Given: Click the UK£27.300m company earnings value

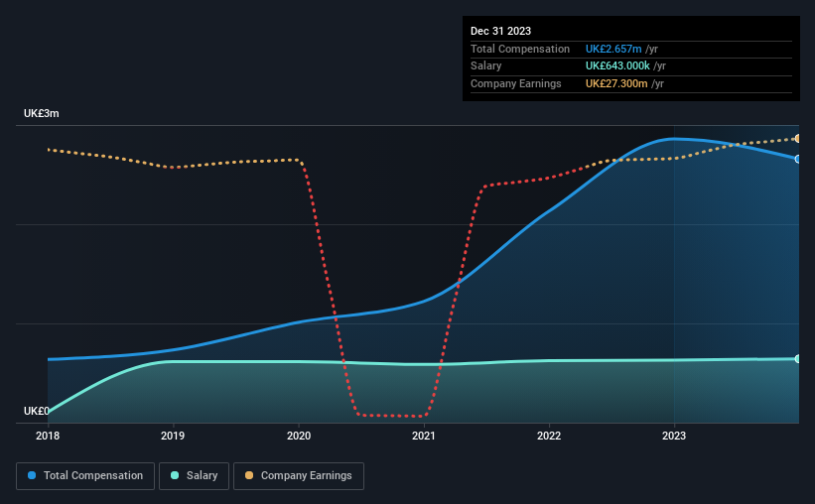Looking at the screenshot, I should pyautogui.click(x=616, y=83).
